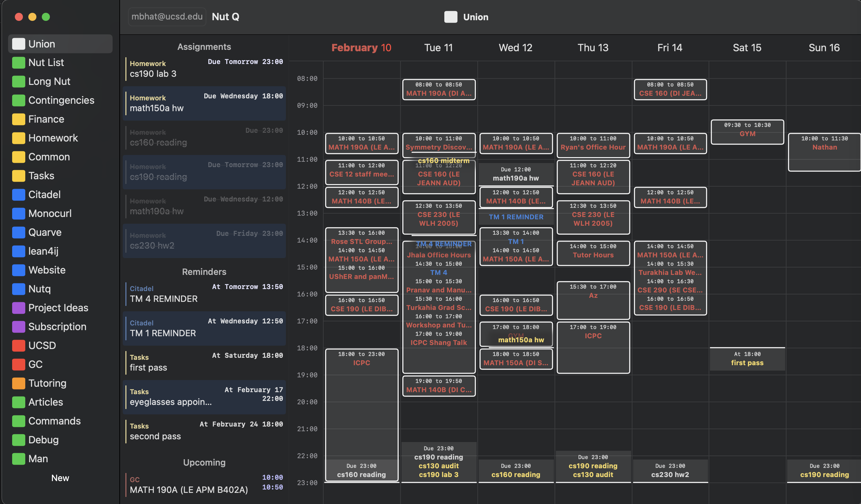The image size is (861, 504).
Task: Select the crossed-out cs190 reading assignment
Action: coord(204,172)
